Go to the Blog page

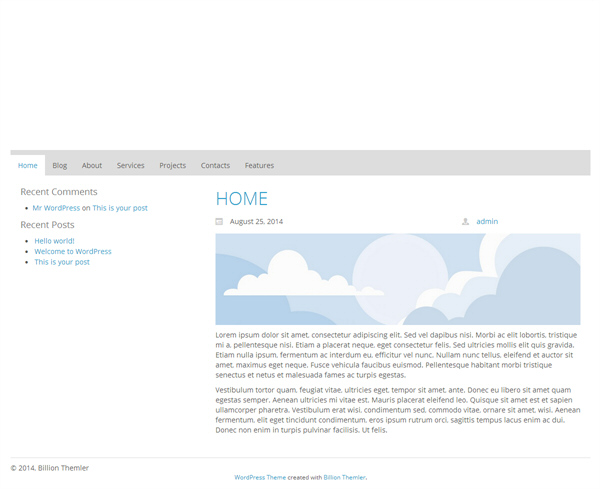[60, 165]
